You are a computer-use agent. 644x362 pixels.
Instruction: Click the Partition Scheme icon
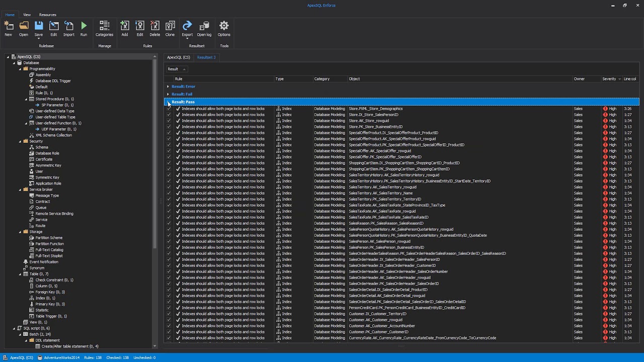point(32,238)
